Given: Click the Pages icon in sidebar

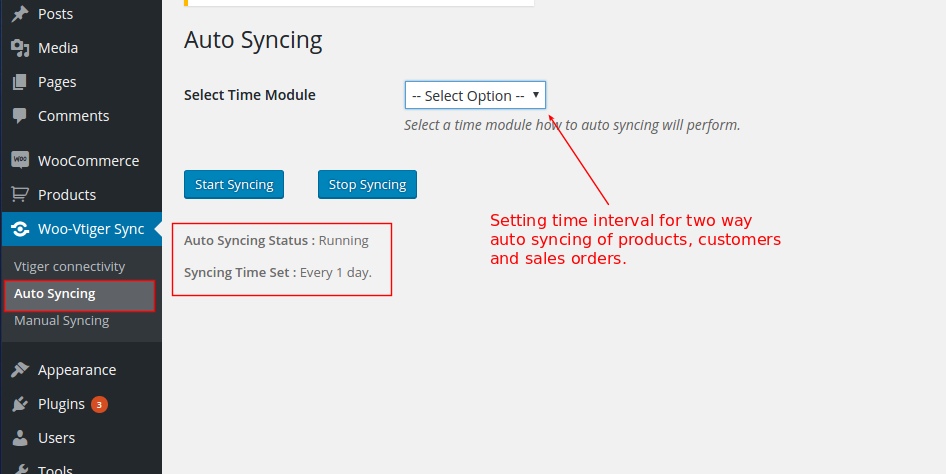Looking at the screenshot, I should [20, 82].
